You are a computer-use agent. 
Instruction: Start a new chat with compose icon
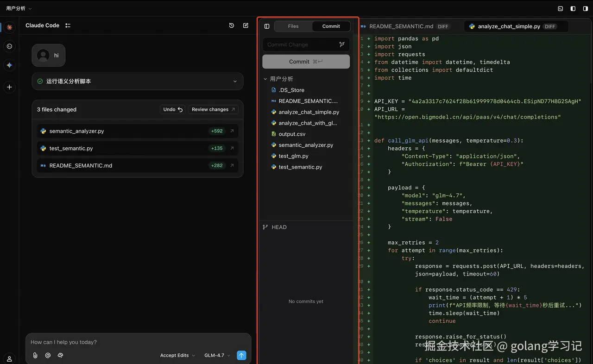[246, 25]
